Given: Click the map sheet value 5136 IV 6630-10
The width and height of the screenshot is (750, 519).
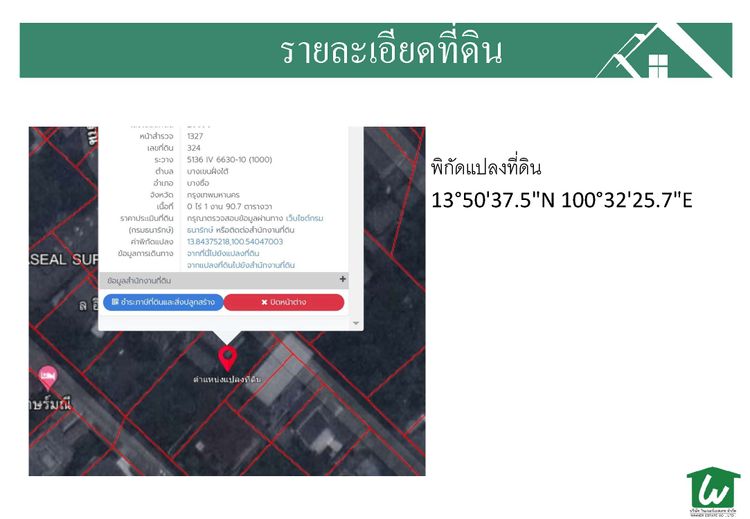Looking at the screenshot, I should (228, 159).
